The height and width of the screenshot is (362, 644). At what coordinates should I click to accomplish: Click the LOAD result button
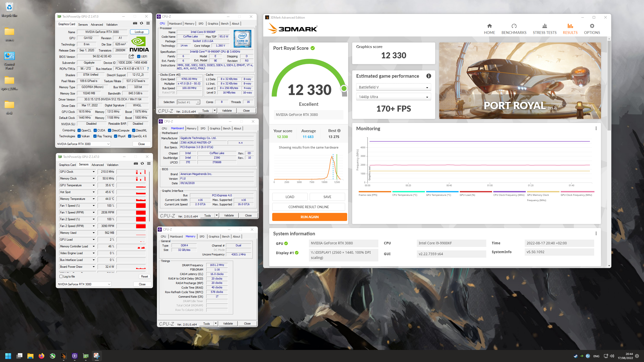click(290, 197)
